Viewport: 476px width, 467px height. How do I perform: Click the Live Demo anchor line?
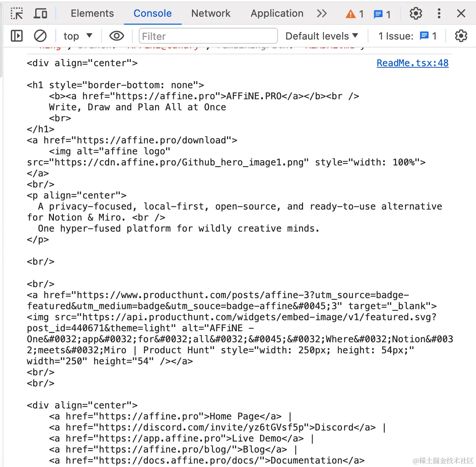tap(181, 438)
